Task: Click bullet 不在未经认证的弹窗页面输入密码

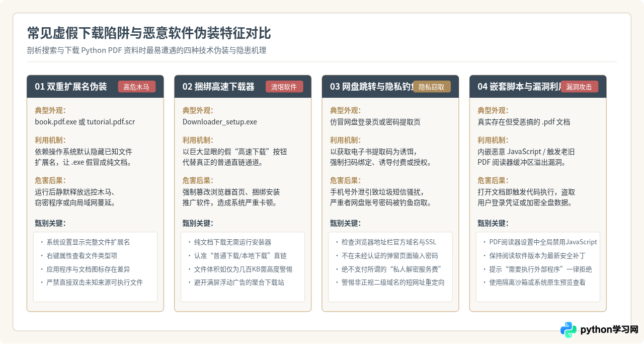Action: click(x=390, y=256)
